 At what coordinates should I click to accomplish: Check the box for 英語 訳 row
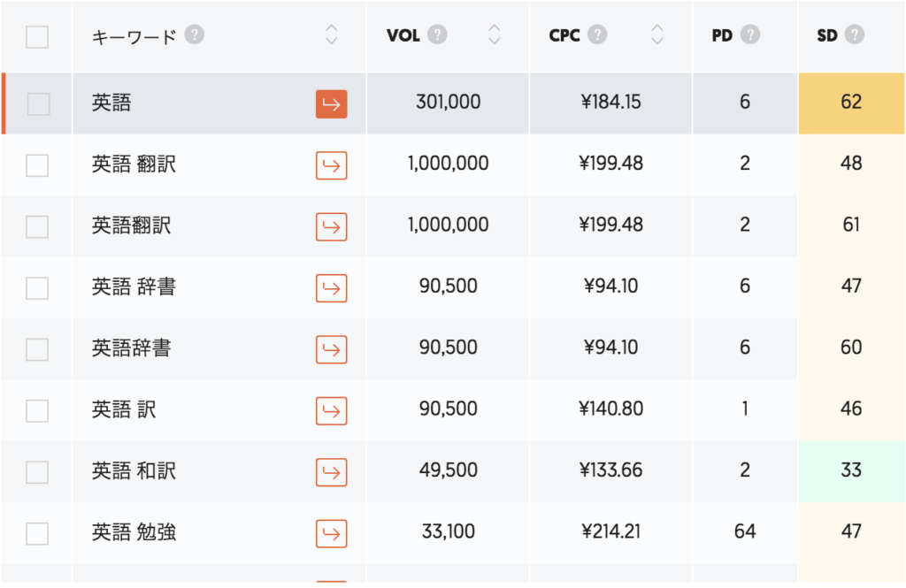tap(37, 411)
